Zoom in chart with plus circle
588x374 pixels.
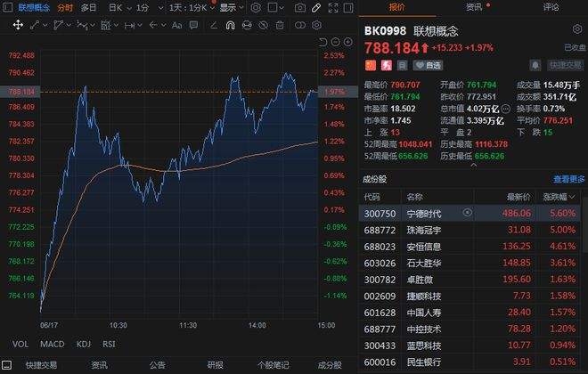(348, 42)
